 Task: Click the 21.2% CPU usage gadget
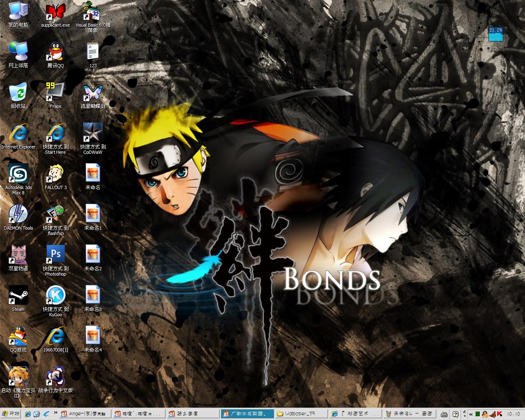tap(495, 34)
